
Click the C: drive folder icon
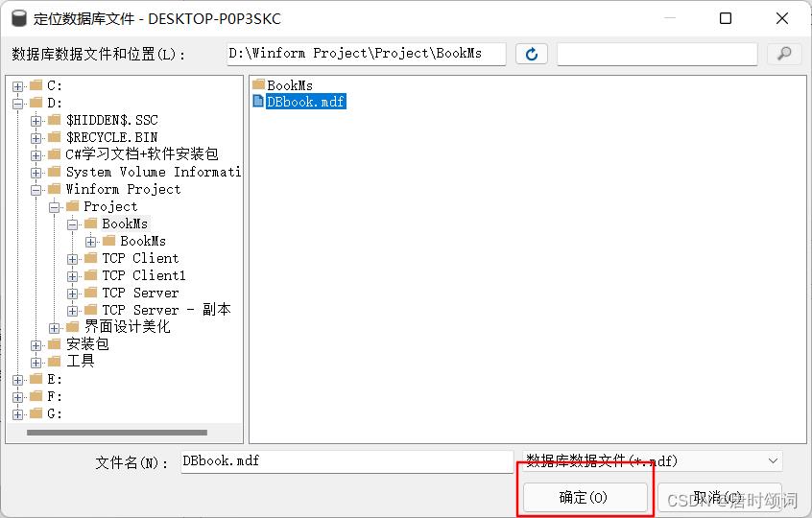(x=36, y=84)
